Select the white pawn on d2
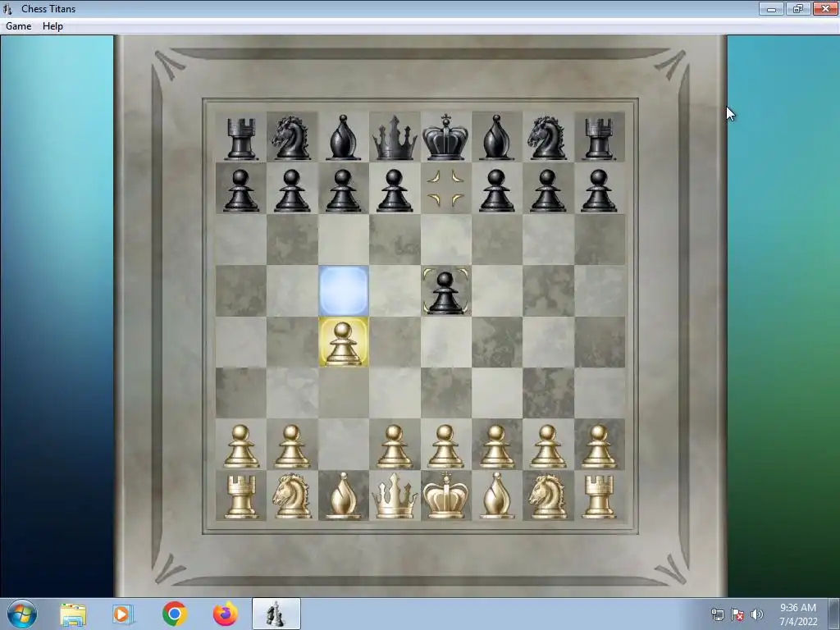The width and height of the screenshot is (840, 630). [x=395, y=447]
